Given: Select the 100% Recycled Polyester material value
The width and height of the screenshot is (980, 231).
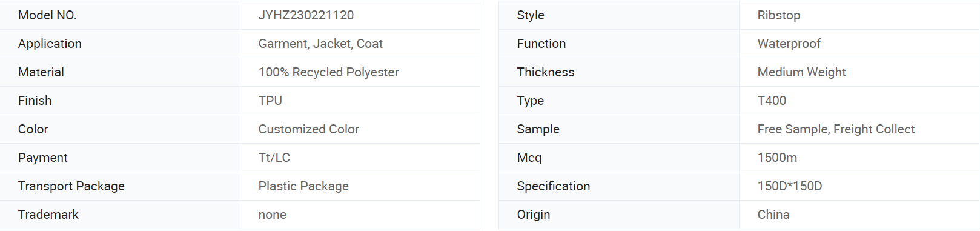Looking at the screenshot, I should point(328,72).
